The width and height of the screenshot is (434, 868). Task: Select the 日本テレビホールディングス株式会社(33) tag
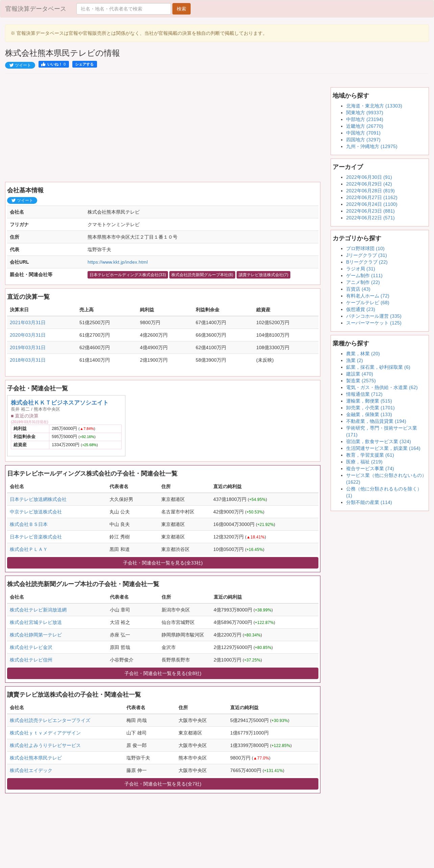click(128, 275)
